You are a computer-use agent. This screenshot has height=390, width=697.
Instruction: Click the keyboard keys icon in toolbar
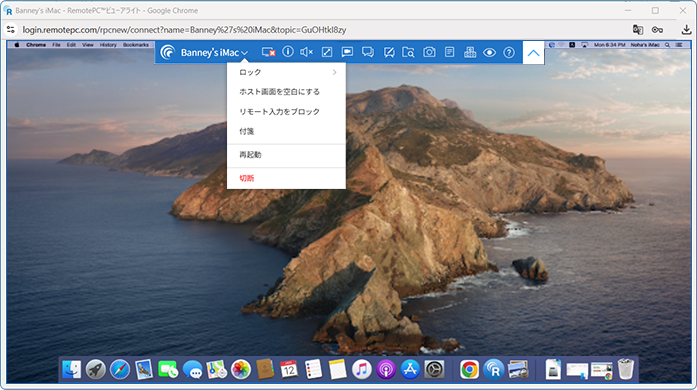click(x=470, y=52)
